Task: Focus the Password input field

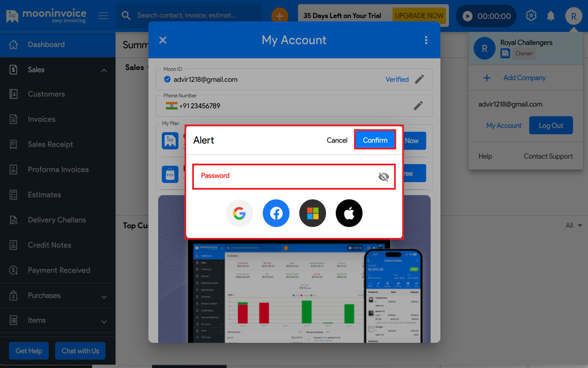Action: click(286, 176)
